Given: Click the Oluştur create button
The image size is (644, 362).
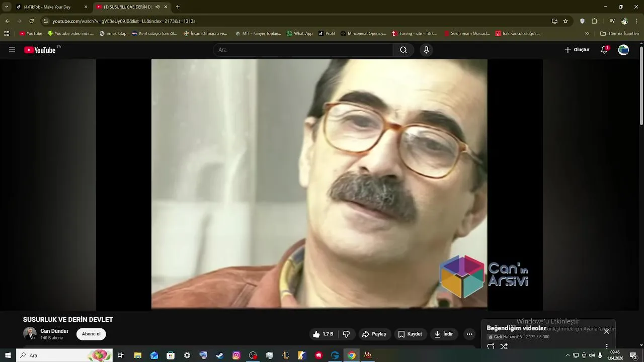Looking at the screenshot, I should coord(577,50).
